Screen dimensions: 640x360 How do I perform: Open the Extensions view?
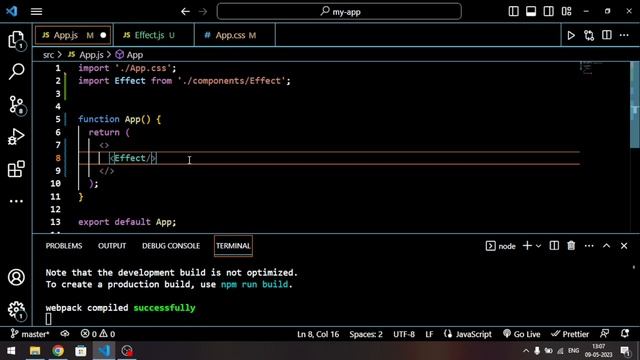coord(16,169)
